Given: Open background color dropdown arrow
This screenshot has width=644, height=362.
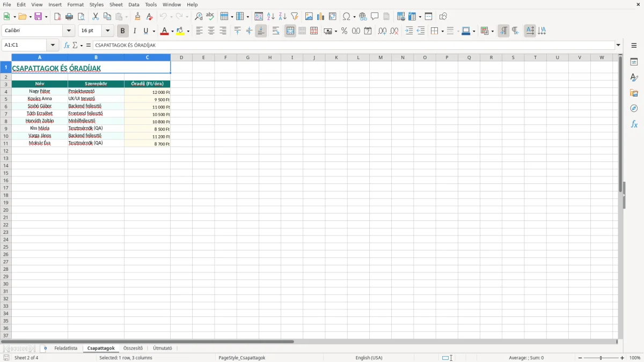Looking at the screenshot, I should click(188, 32).
